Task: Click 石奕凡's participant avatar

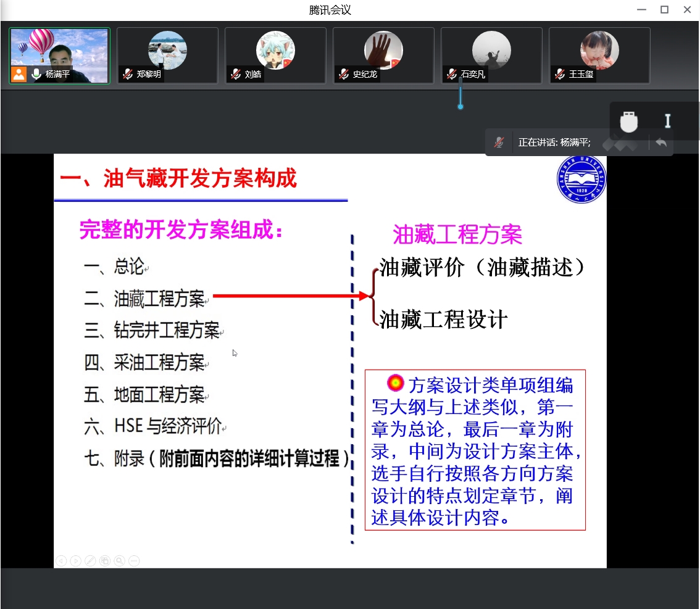Action: pos(491,51)
